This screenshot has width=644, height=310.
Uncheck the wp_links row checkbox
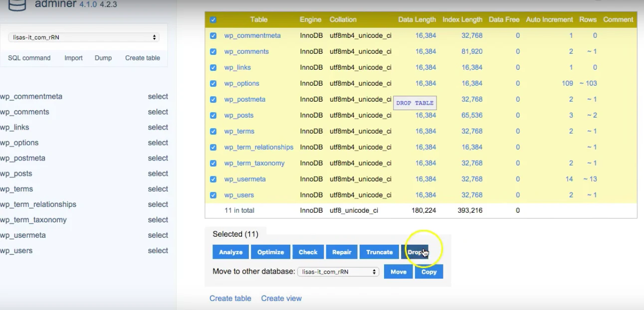click(213, 68)
